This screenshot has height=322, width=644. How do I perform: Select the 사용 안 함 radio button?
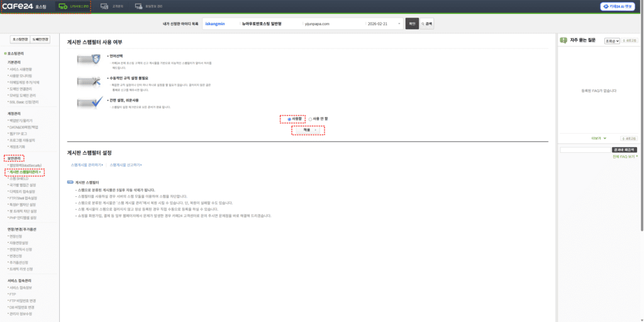[x=310, y=118]
